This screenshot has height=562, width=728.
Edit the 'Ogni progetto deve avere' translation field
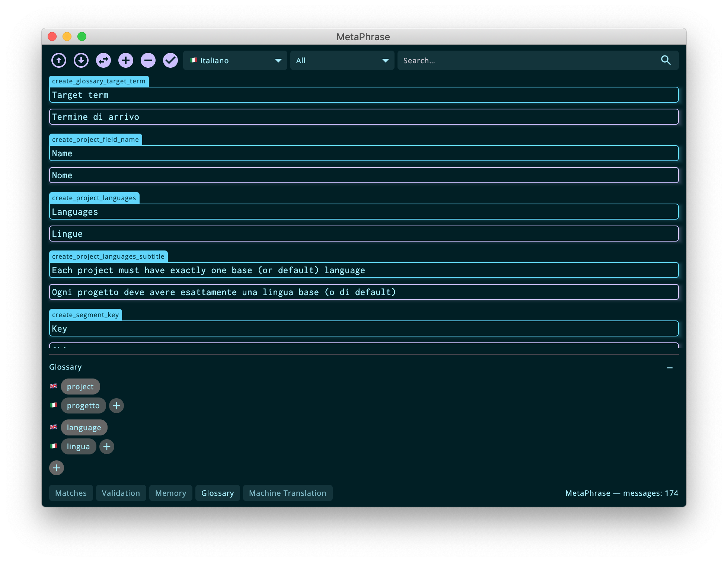click(364, 292)
